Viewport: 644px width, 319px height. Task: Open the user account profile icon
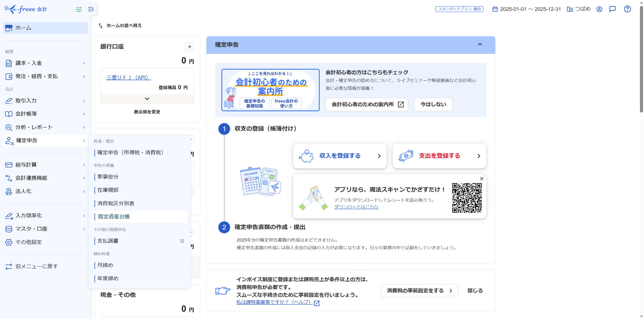(599, 9)
